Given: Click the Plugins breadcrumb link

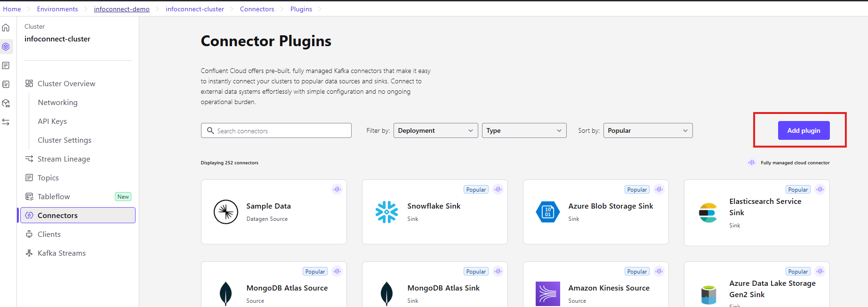Looking at the screenshot, I should coord(301,9).
